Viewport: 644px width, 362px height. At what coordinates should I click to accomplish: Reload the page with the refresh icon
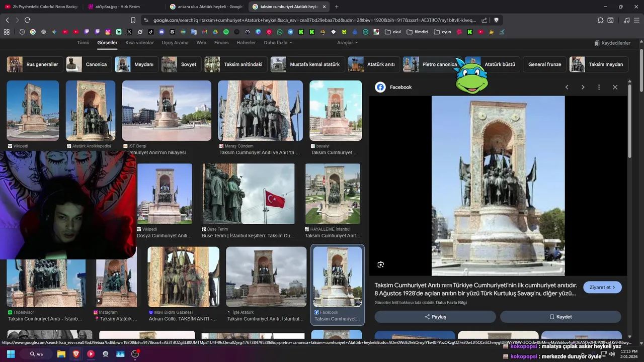pyautogui.click(x=27, y=20)
